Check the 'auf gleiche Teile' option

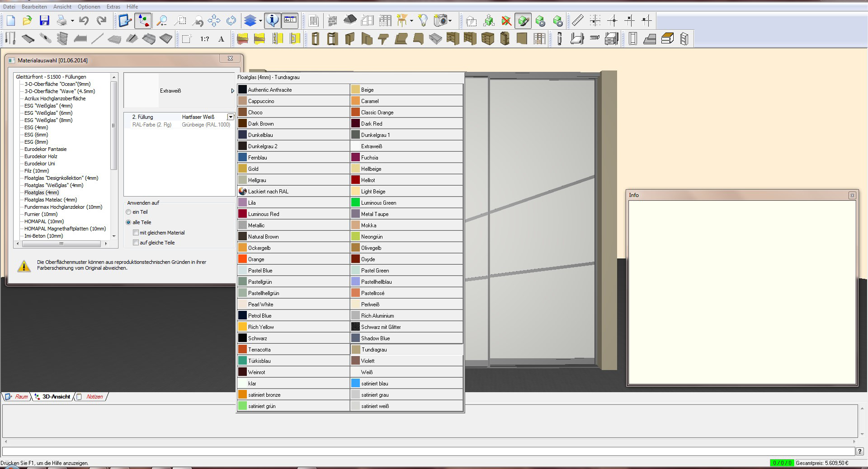click(136, 243)
